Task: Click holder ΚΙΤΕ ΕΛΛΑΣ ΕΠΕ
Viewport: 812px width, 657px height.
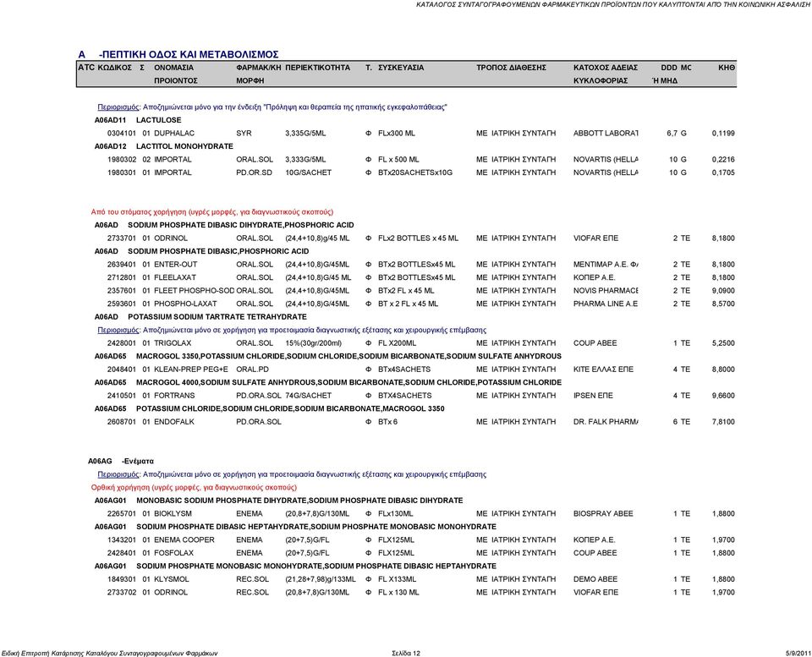Action: pos(603,370)
